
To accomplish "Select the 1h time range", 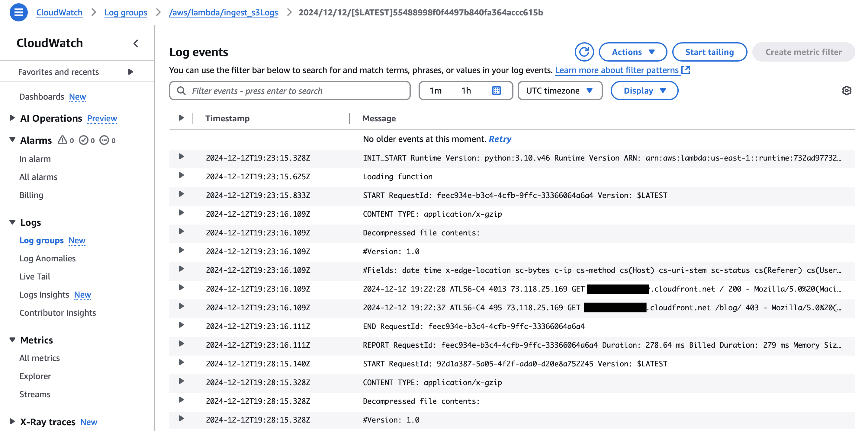I will coord(466,91).
